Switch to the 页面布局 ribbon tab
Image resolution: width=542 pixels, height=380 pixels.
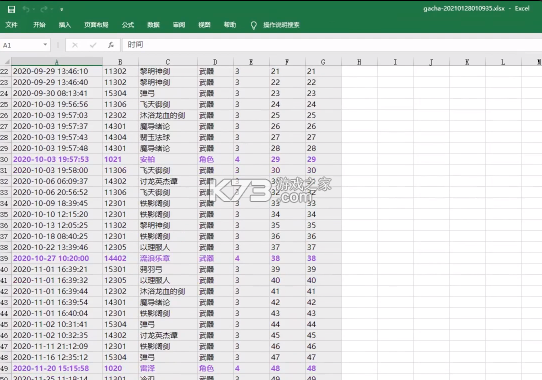[96, 25]
